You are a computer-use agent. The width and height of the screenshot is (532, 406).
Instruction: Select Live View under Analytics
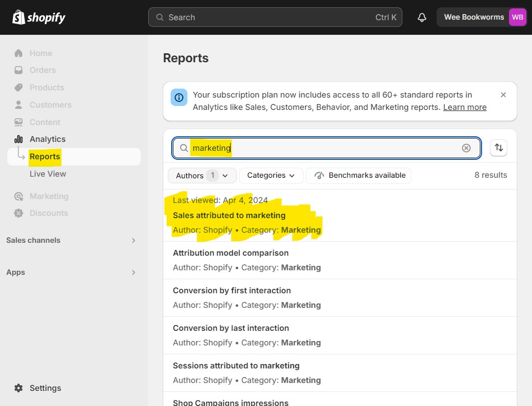pyautogui.click(x=48, y=174)
